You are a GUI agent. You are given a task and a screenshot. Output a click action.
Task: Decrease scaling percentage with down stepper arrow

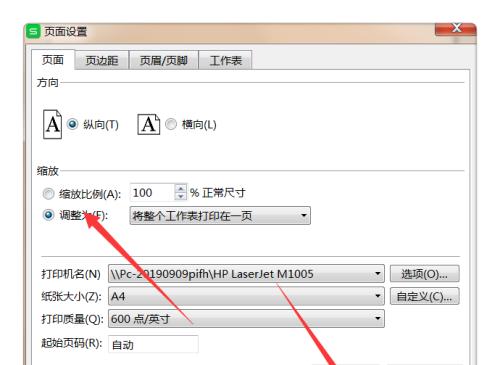point(180,196)
